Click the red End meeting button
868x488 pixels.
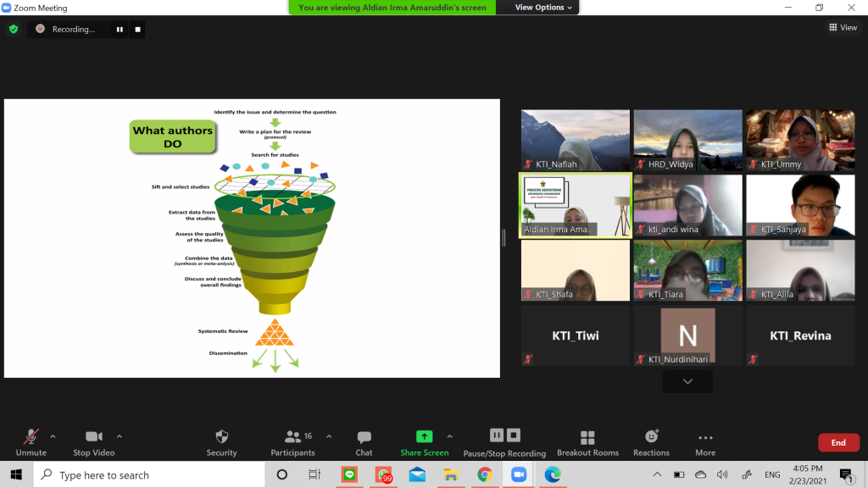point(838,442)
